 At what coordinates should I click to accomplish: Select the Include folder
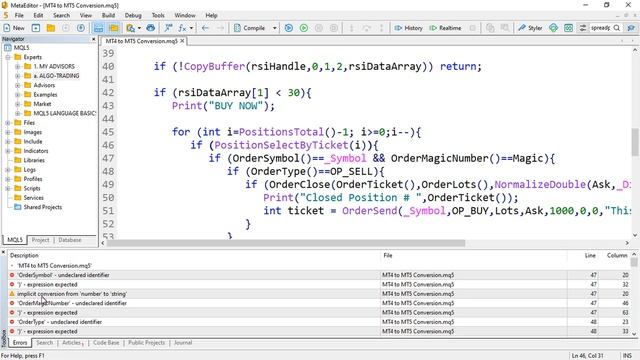click(x=33, y=142)
